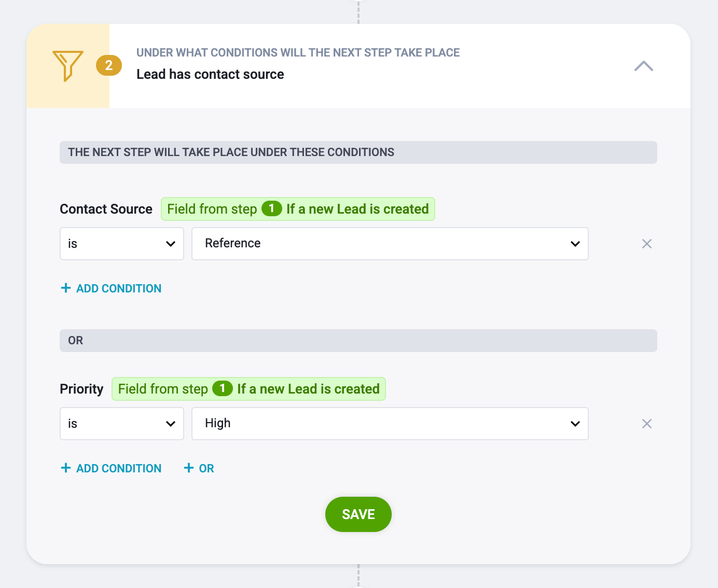The width and height of the screenshot is (718, 588).
Task: Click the 'Lead has contact source' title
Action: tap(210, 74)
